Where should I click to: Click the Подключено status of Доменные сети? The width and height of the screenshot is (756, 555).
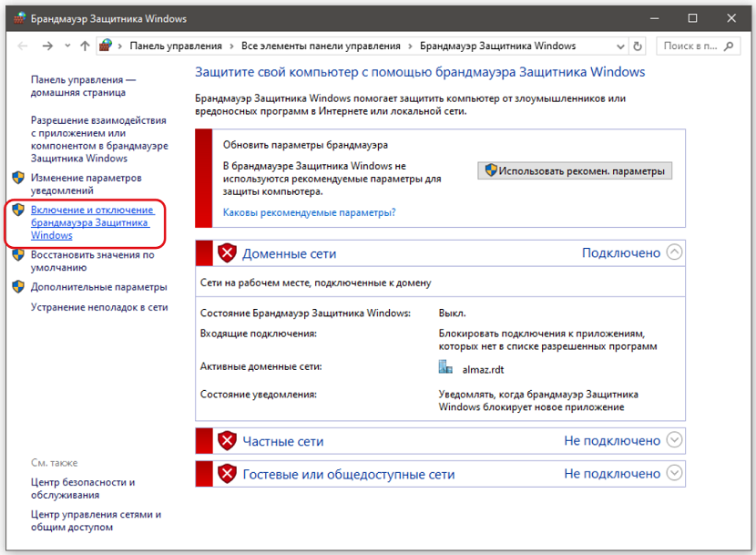pos(621,252)
